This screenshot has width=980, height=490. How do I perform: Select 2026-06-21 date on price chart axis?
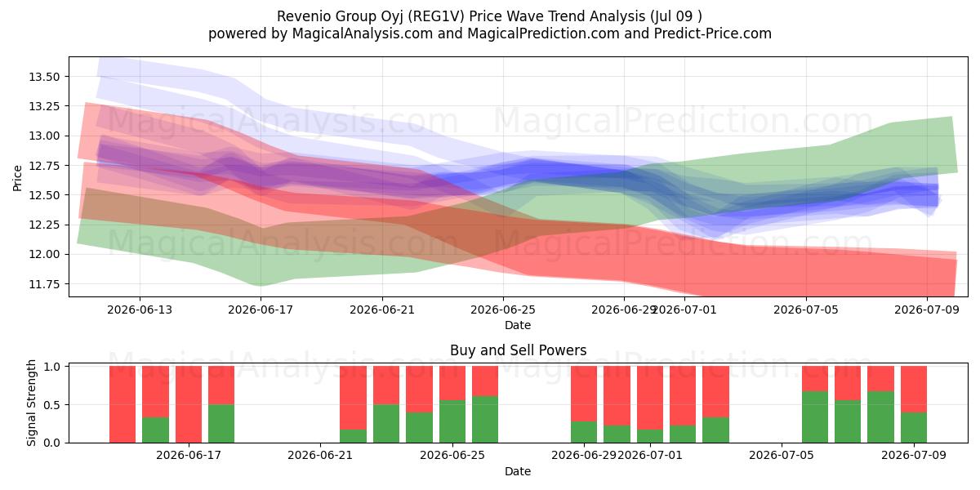(x=382, y=310)
